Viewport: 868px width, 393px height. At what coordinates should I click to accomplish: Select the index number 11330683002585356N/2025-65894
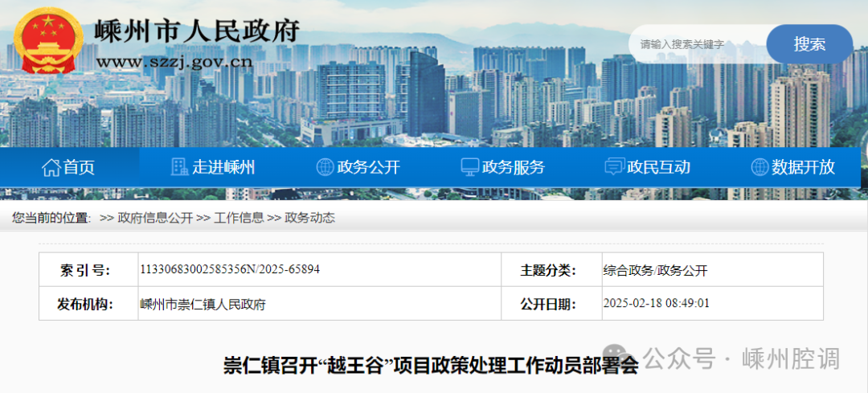[230, 269]
